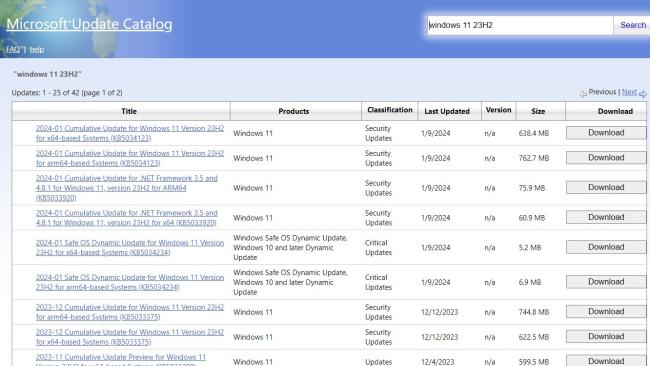Open 2024-01 Safe OS arm64 KB5034234 link
This screenshot has height=366, width=650.
click(x=130, y=282)
